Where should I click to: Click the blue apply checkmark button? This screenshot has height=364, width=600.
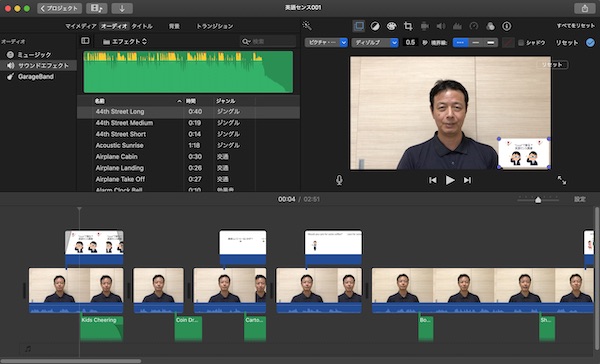pos(590,42)
